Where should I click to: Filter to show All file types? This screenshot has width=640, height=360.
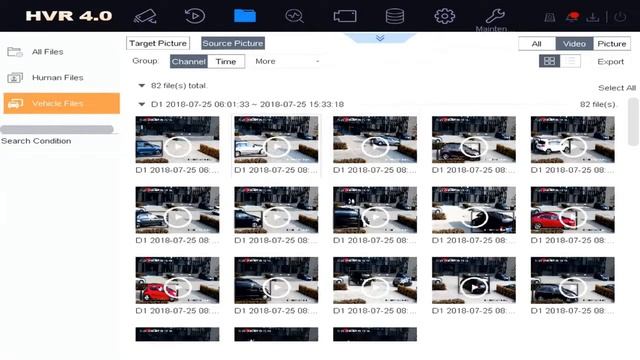[x=537, y=44]
